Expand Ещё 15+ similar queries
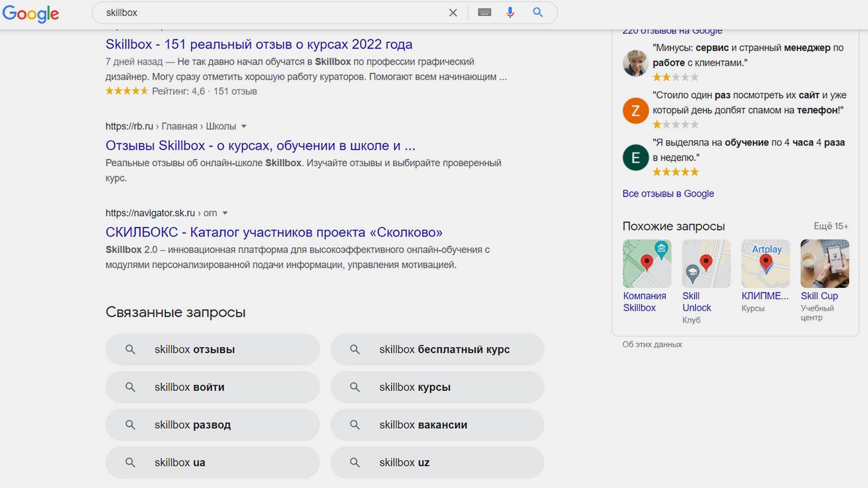This screenshot has height=488, width=868. point(830,226)
